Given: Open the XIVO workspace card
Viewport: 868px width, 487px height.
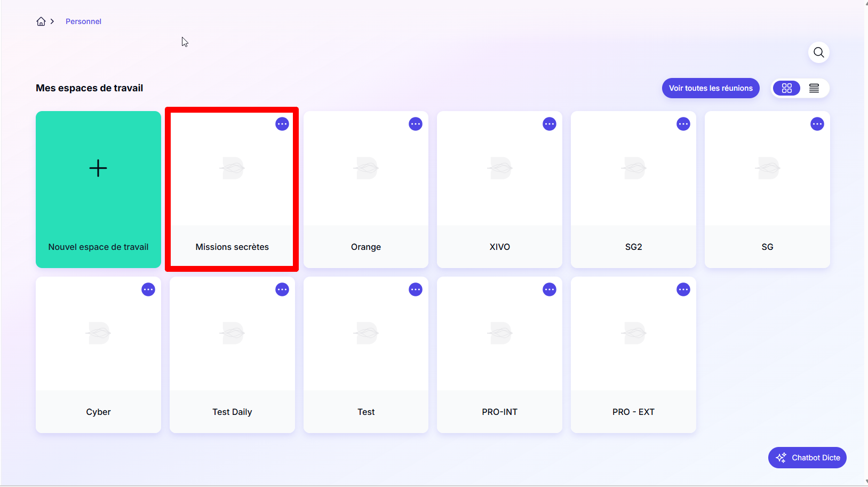Looking at the screenshot, I should pyautogui.click(x=500, y=190).
